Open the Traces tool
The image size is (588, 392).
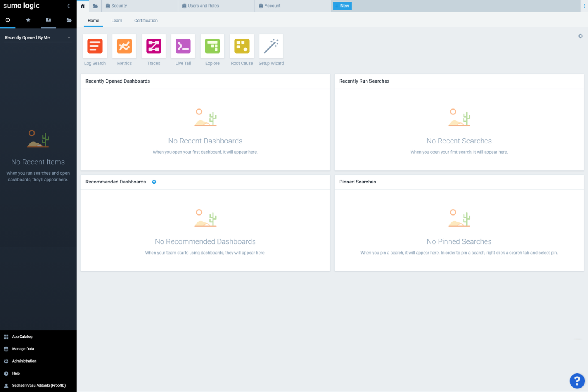click(153, 46)
